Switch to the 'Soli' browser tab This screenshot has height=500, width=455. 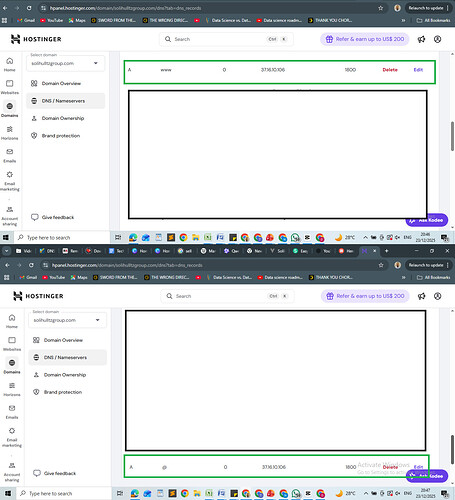[x=277, y=251]
